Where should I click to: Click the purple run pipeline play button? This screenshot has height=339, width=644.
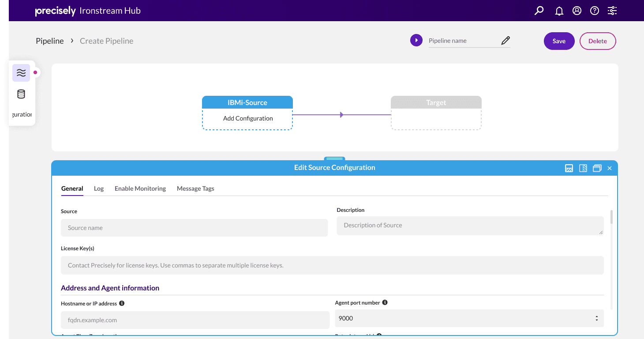click(x=416, y=41)
